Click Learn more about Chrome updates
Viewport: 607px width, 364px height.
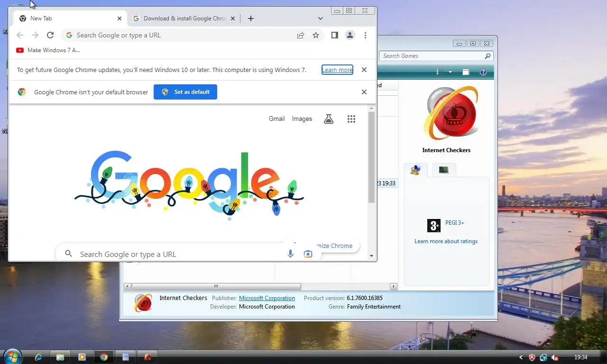tap(337, 70)
